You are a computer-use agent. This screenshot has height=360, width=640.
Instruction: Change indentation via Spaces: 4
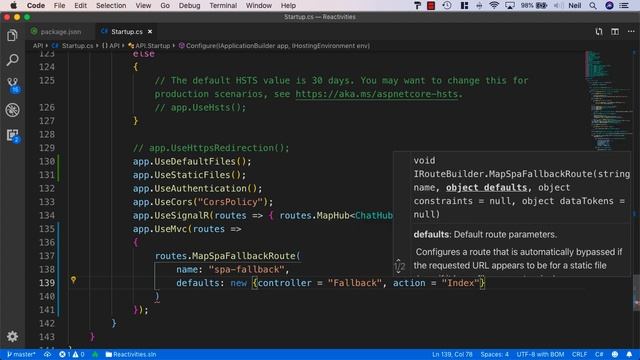click(495, 354)
